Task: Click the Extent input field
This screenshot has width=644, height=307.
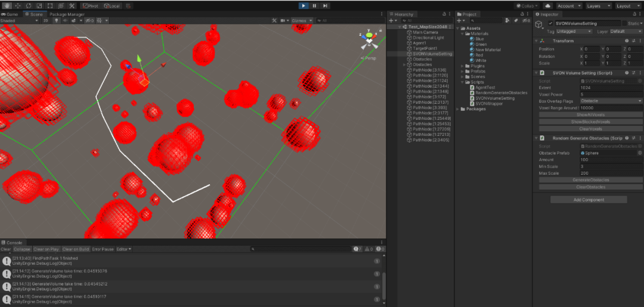Action: pos(611,88)
